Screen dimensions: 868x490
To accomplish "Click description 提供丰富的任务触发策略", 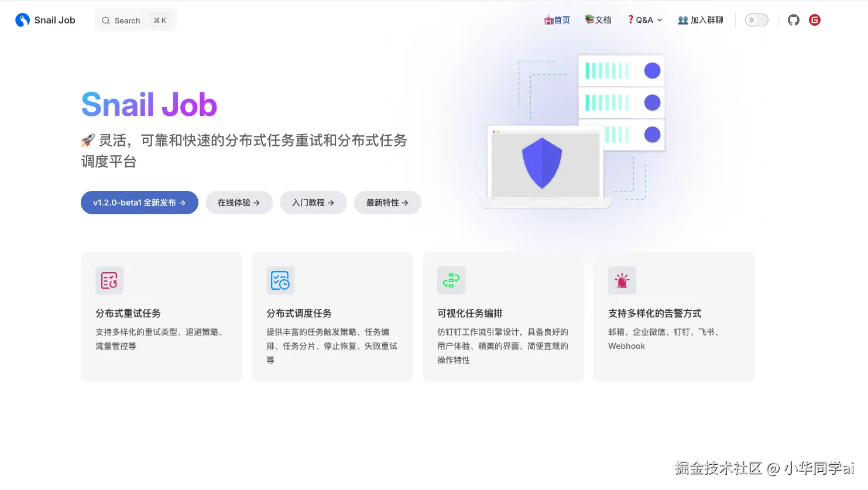I will 332,346.
